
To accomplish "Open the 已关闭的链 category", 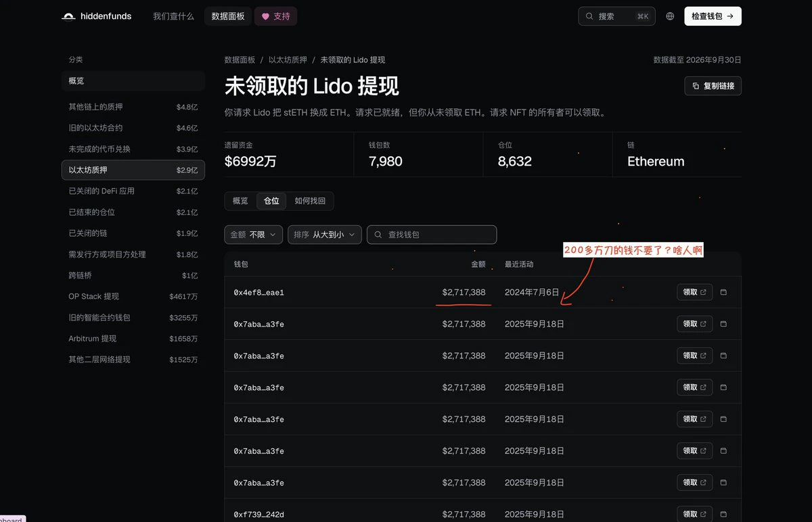I will (x=133, y=233).
